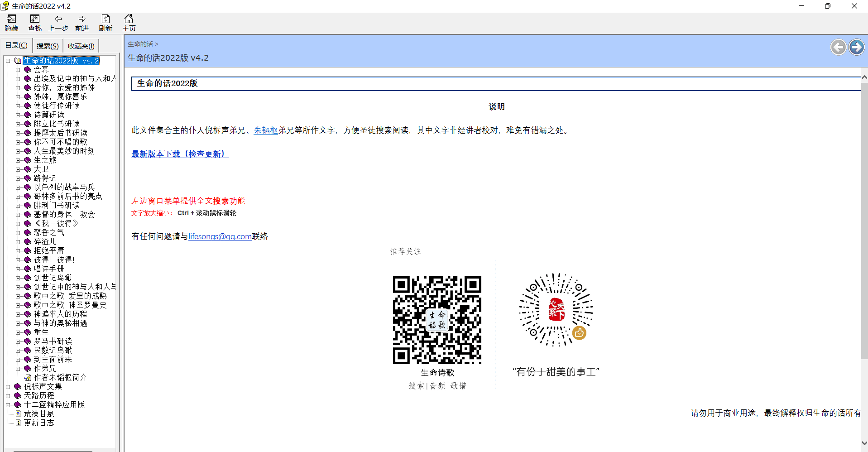Switch to the 搜索(S) tab
The height and width of the screenshot is (452, 868).
coord(48,46)
